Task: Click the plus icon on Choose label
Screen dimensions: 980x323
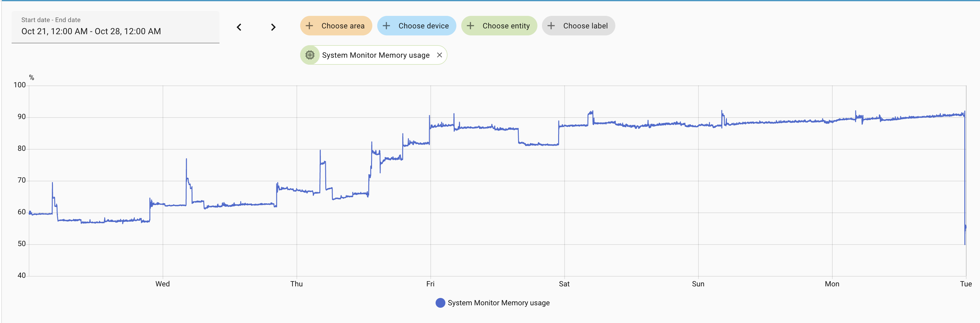Action: [551, 25]
